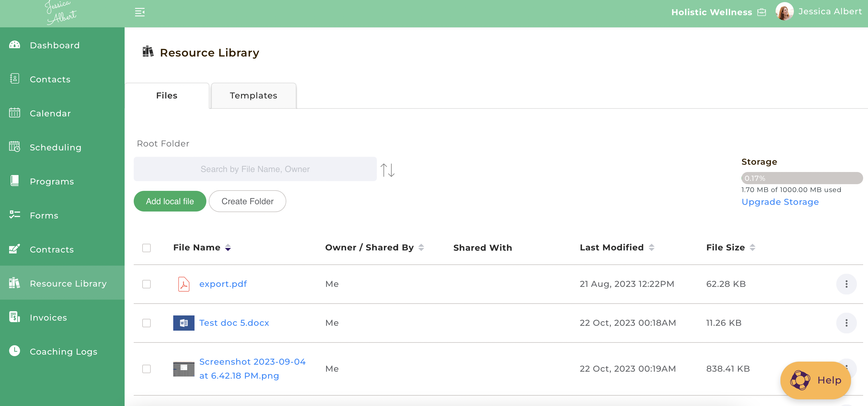Open the three-dot menu for Test doc 5.docx
The height and width of the screenshot is (406, 868).
tap(846, 323)
